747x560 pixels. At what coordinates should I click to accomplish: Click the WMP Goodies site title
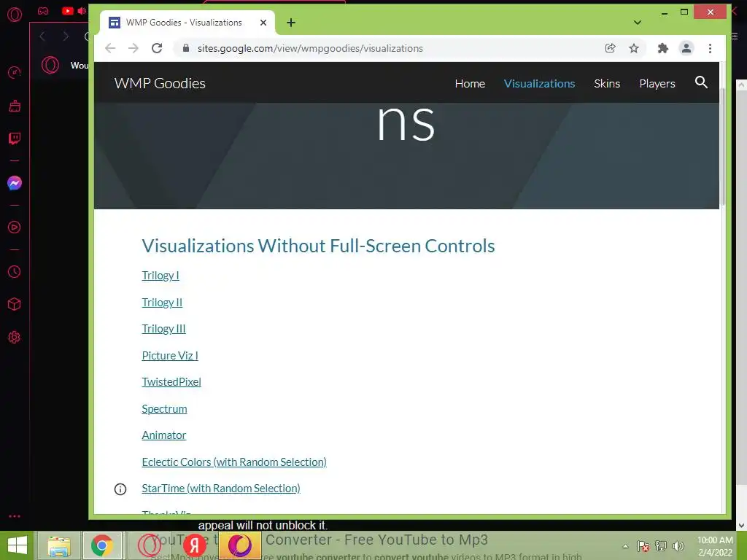(160, 83)
